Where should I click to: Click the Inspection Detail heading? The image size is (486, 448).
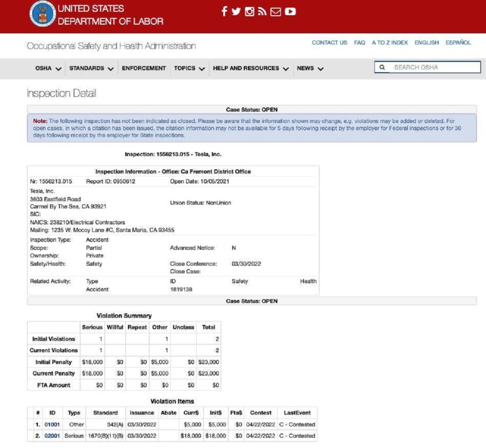tap(61, 93)
